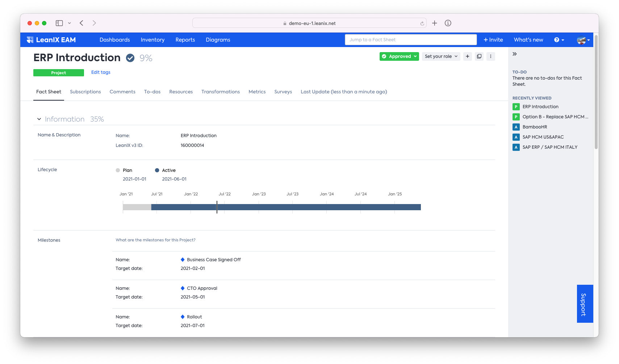Click the blue Active phase bar in timeline
Screen dimensions: 619x364
tap(286, 207)
